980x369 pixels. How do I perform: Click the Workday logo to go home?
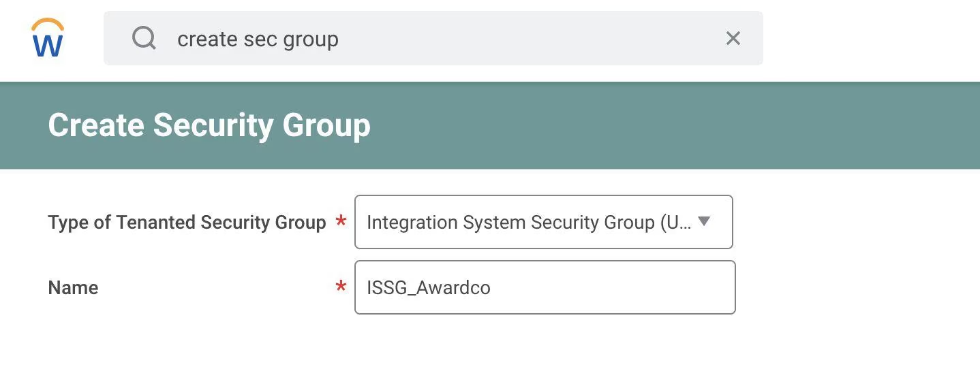pyautogui.click(x=48, y=38)
